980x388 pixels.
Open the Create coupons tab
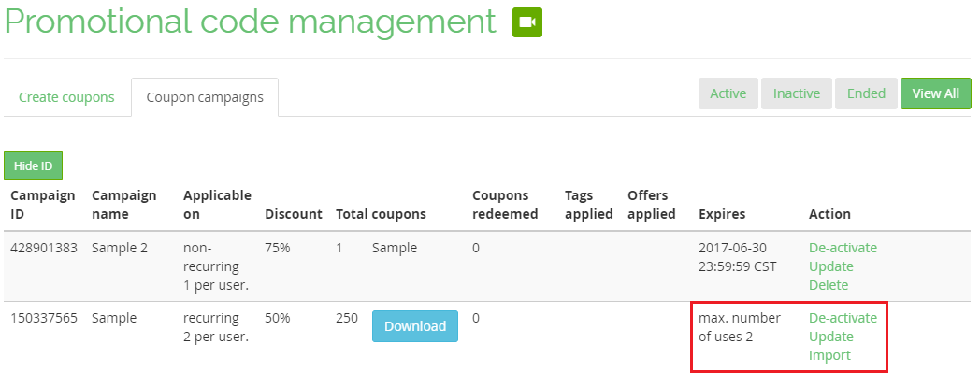tap(66, 97)
